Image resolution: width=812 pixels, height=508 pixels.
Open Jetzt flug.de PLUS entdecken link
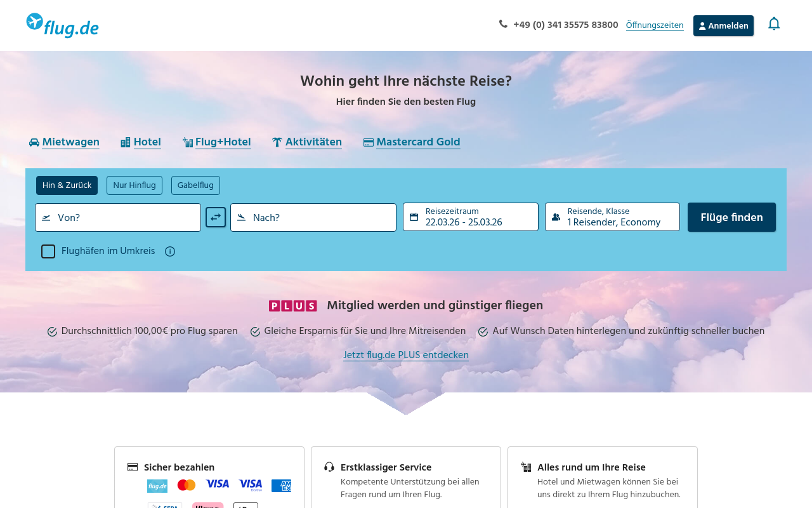pos(406,355)
